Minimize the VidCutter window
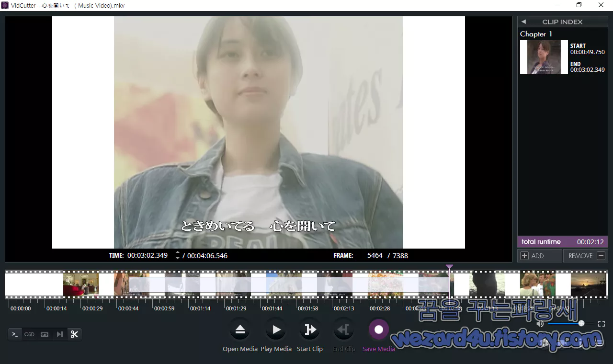The image size is (613, 364). point(557,5)
